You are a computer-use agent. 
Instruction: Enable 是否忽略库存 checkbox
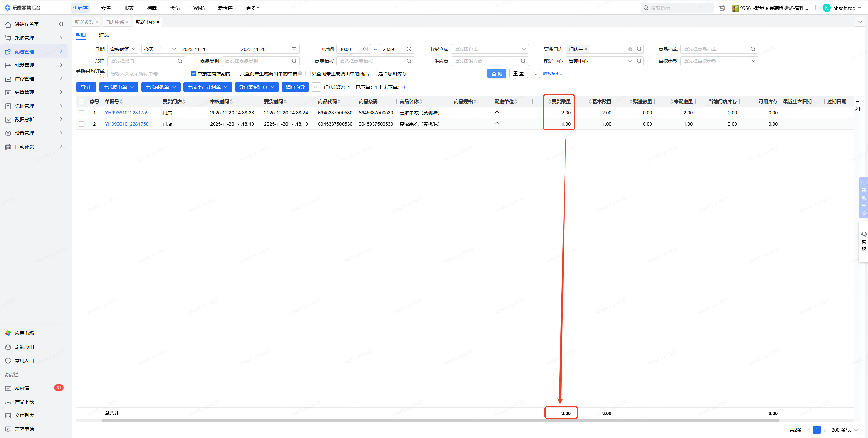point(375,73)
